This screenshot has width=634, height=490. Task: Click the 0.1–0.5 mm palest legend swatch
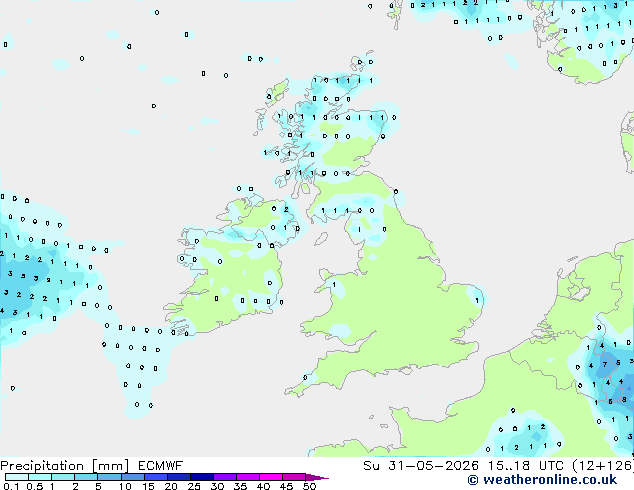(x=17, y=477)
